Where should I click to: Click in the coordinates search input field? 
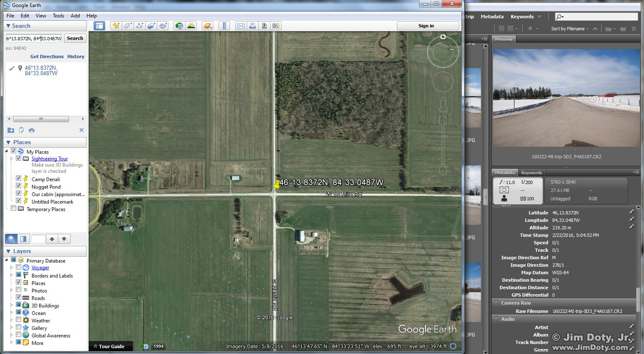[x=33, y=38]
